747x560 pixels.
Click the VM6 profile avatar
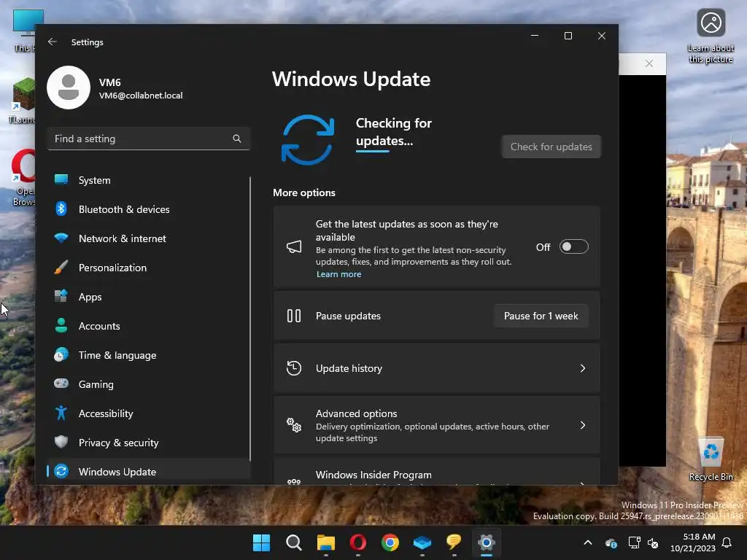coord(69,87)
